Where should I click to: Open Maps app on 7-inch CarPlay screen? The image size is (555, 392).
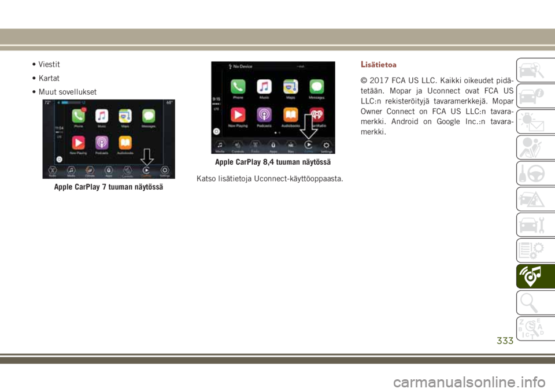coord(125,116)
